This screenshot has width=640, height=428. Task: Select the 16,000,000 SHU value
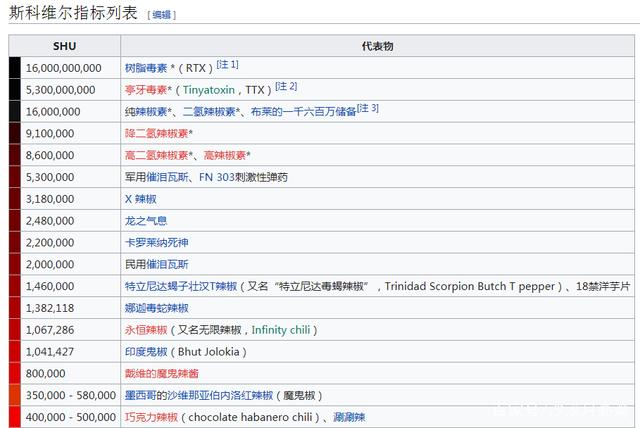tap(53, 112)
